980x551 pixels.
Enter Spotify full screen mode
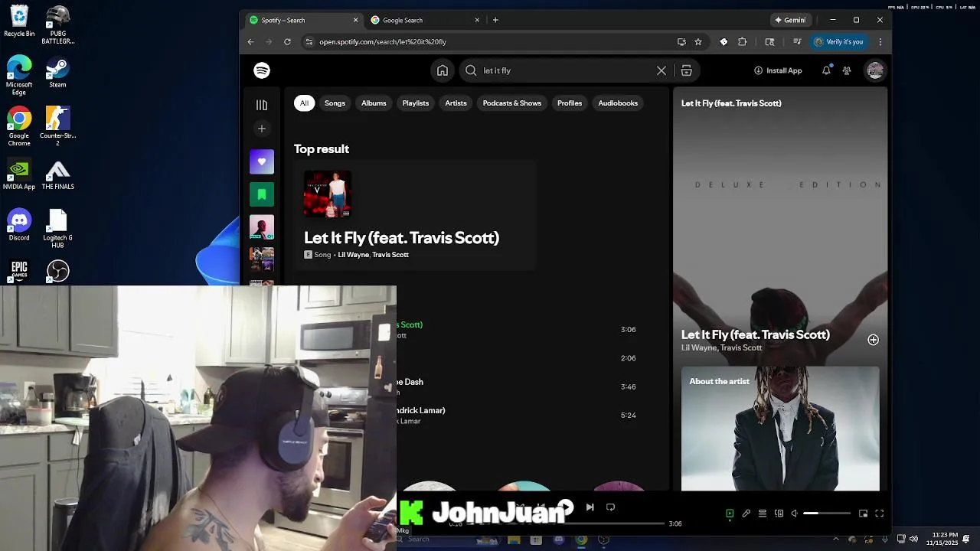point(879,514)
